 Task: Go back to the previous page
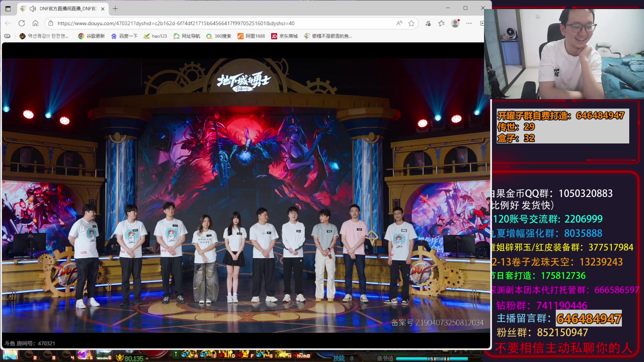8,23
